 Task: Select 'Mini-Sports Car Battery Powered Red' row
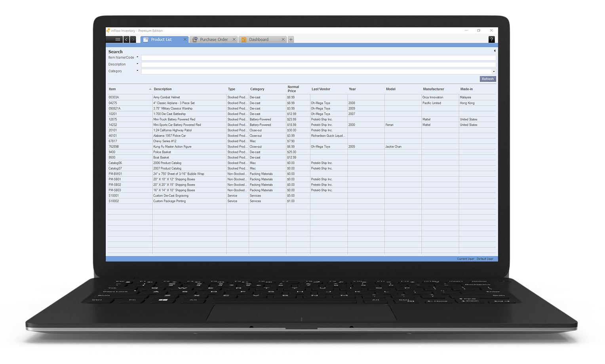pos(302,125)
